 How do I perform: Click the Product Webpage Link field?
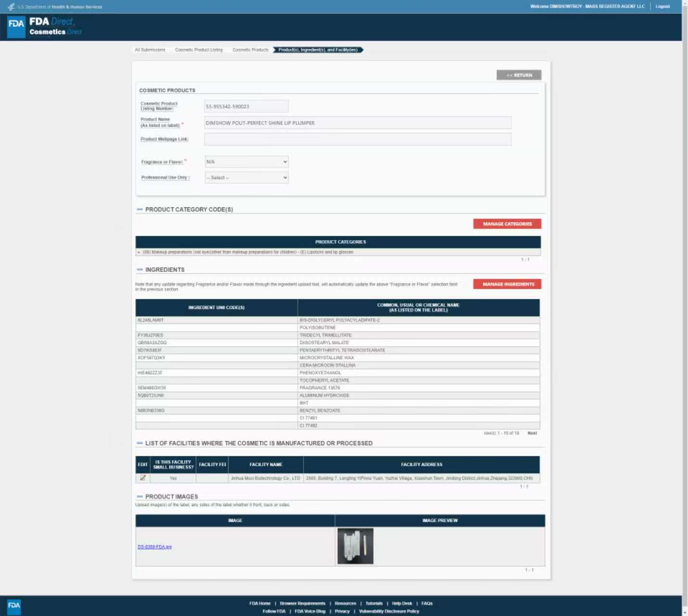pos(357,139)
